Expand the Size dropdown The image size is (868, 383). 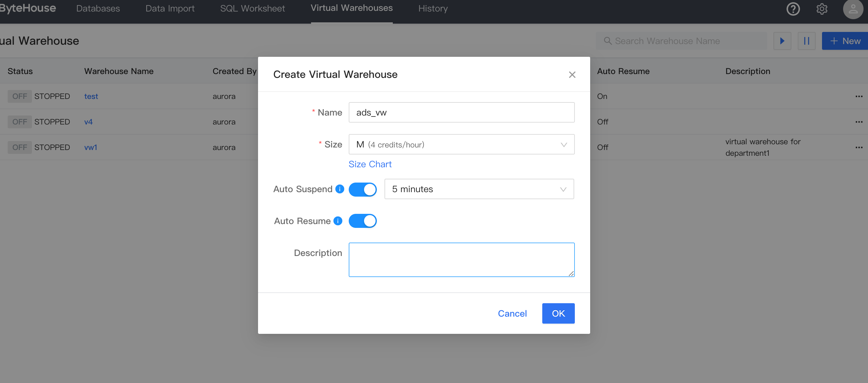coord(461,145)
